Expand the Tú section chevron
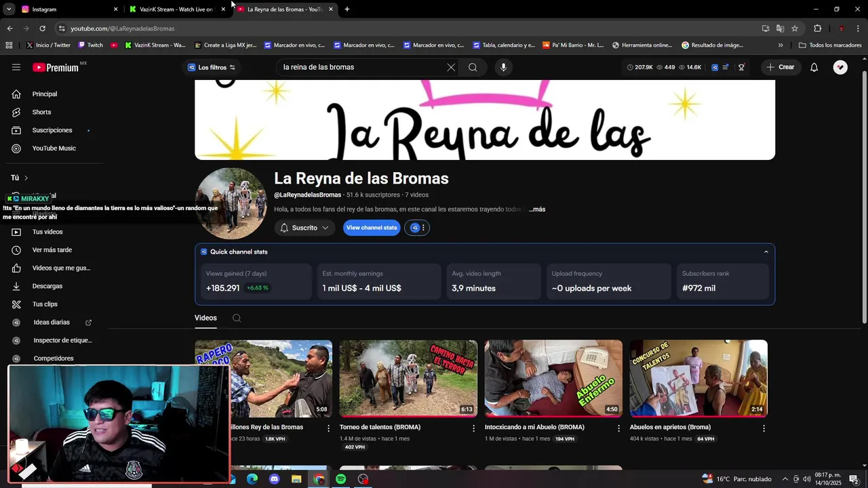Viewport: 868px width, 488px height. (26, 178)
